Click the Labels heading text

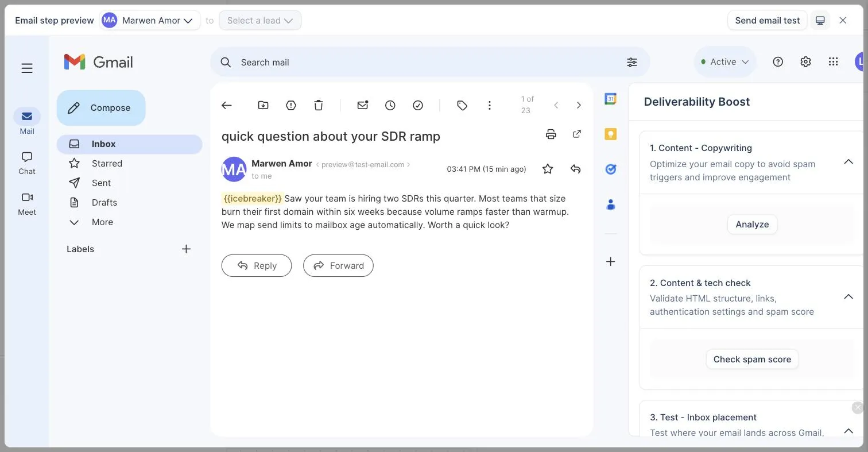(80, 249)
